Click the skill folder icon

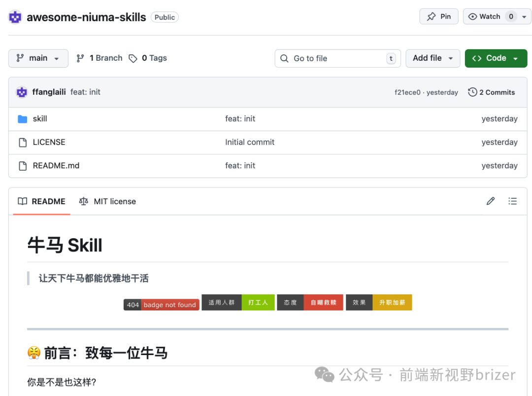pos(22,119)
